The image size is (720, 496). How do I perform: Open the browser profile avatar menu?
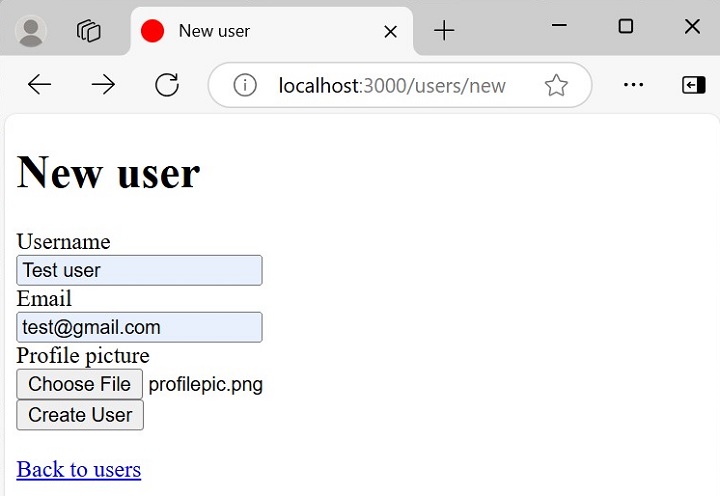[x=32, y=31]
